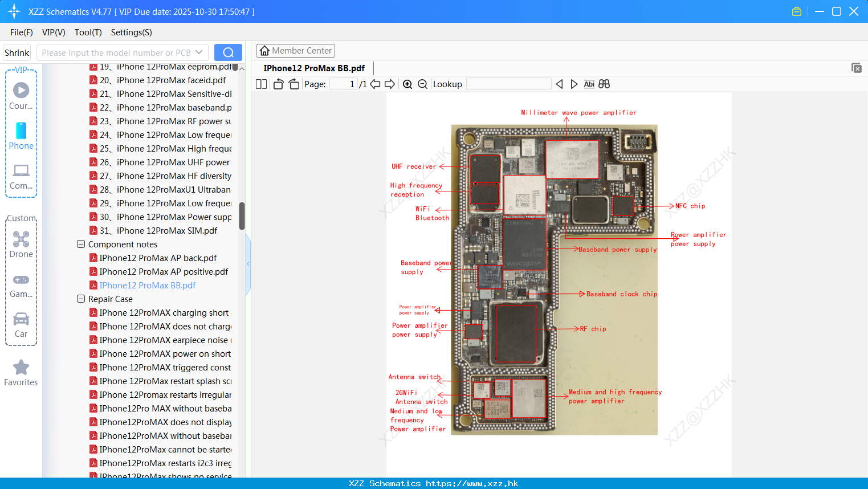Go to the next page arrow
The width and height of the screenshot is (868, 489).
[x=390, y=84]
